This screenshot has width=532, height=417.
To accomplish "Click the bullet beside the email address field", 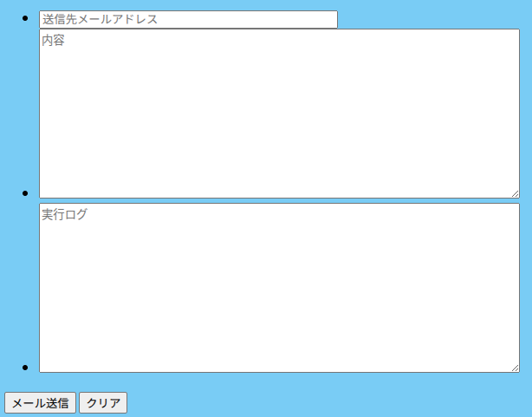I will coord(25,18).
